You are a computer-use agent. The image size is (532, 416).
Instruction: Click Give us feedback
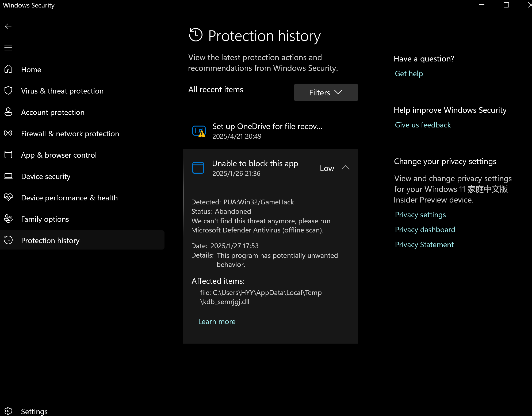point(423,125)
